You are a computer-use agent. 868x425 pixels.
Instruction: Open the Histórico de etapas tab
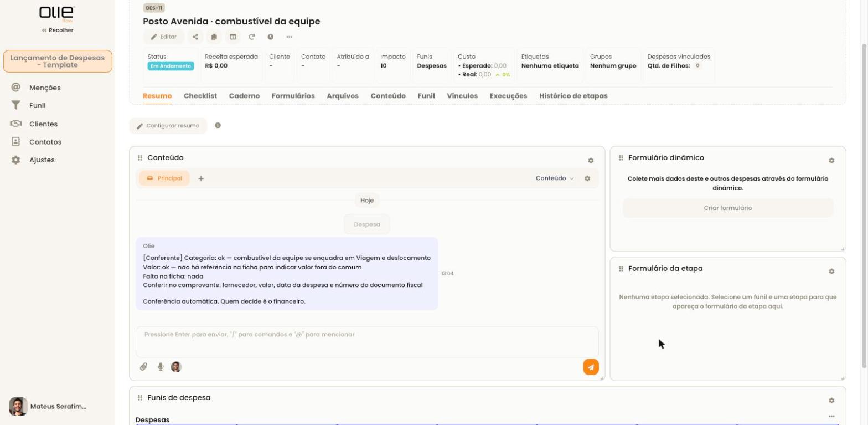[573, 96]
